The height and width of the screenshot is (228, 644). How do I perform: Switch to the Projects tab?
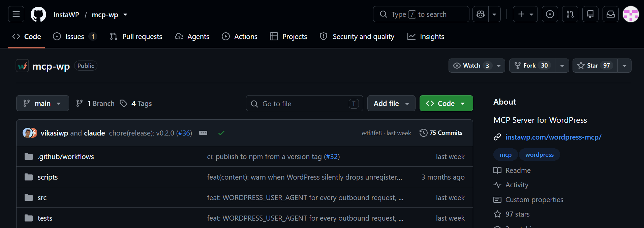pyautogui.click(x=288, y=36)
